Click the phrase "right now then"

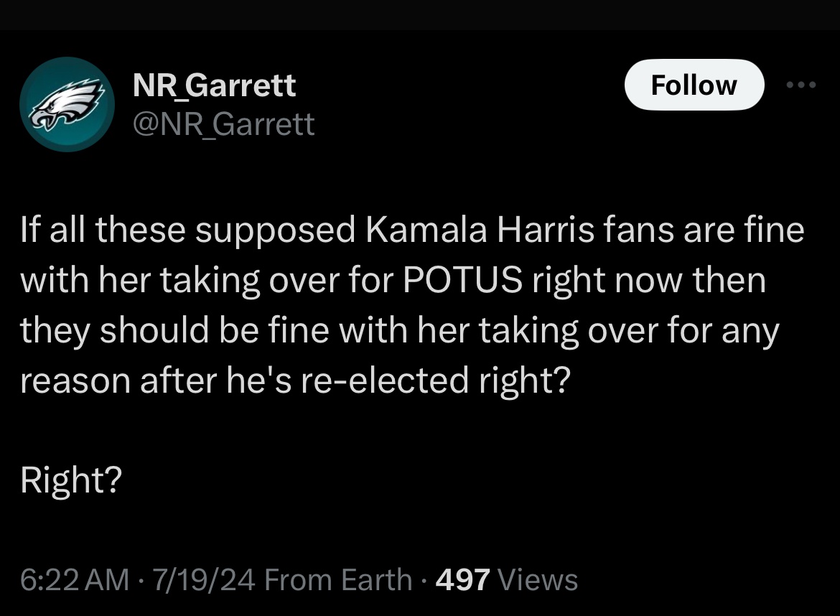tap(648, 281)
